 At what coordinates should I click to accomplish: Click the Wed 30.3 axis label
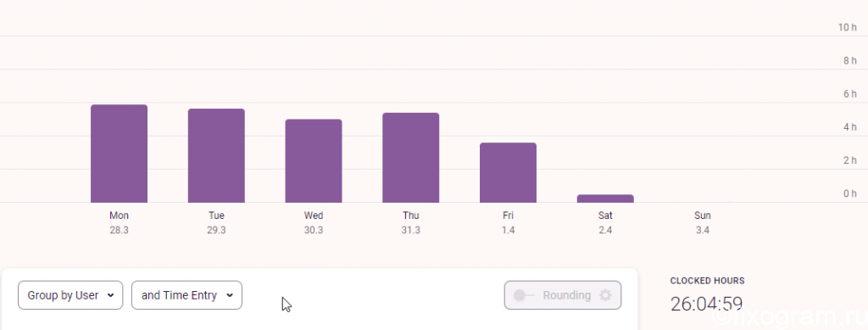coord(314,222)
